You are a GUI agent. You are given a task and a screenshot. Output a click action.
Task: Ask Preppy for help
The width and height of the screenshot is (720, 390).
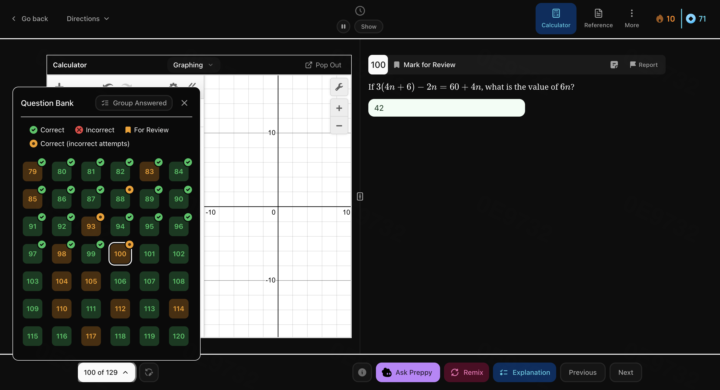tap(408, 373)
